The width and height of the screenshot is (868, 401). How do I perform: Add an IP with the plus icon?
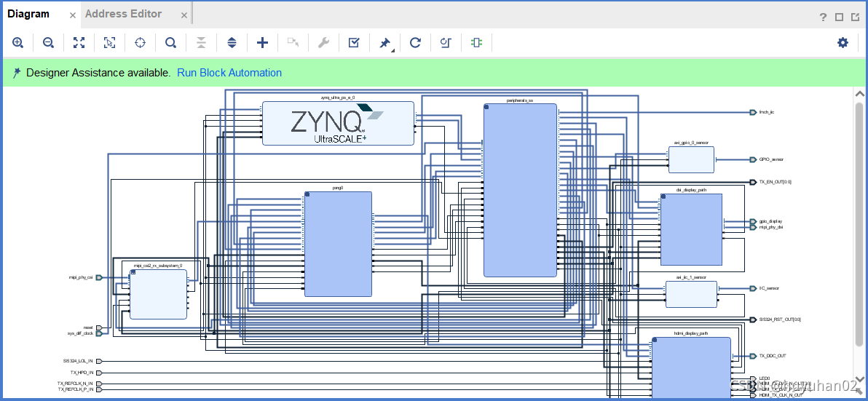click(x=262, y=43)
